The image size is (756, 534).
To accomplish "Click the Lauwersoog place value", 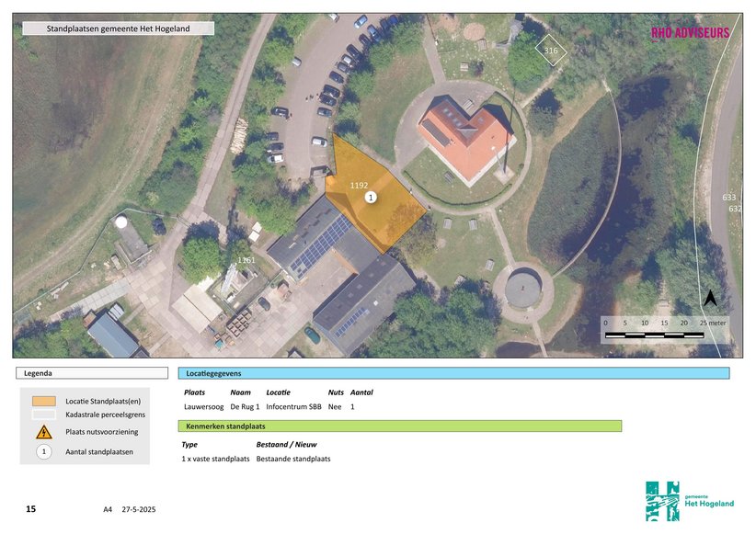I will coord(201,406).
